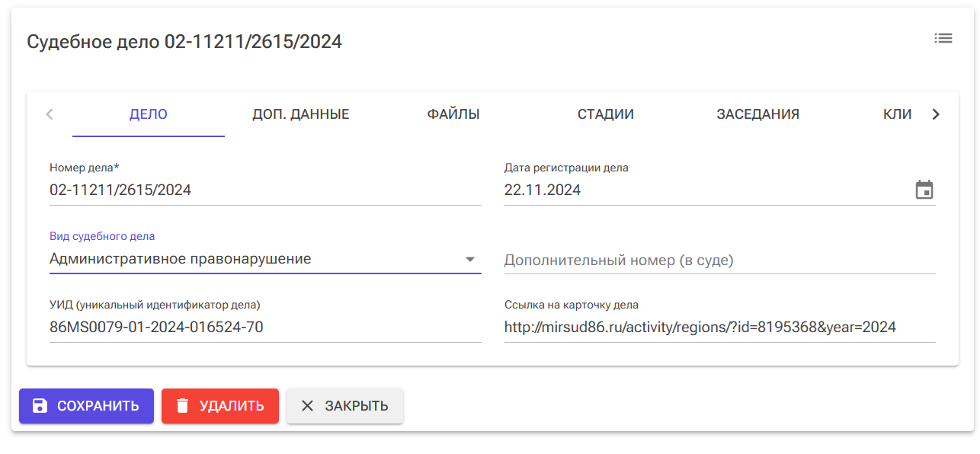Click the Ссылка на карточку дела field
The height and width of the screenshot is (454, 980).
[719, 328]
